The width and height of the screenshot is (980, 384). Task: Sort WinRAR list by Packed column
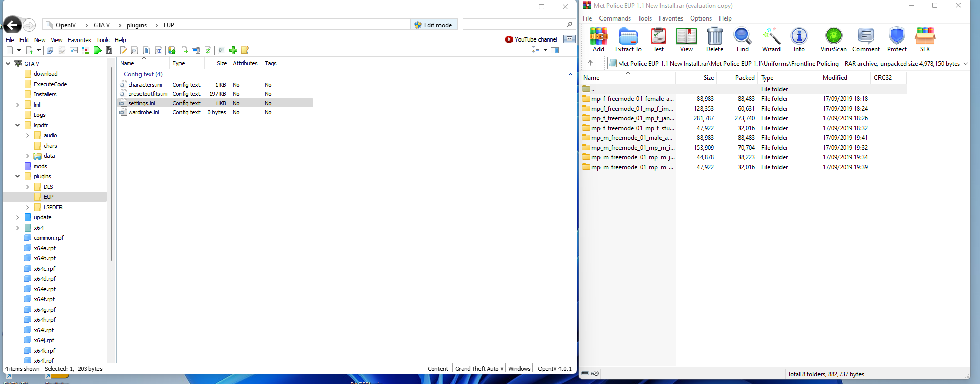click(x=737, y=78)
